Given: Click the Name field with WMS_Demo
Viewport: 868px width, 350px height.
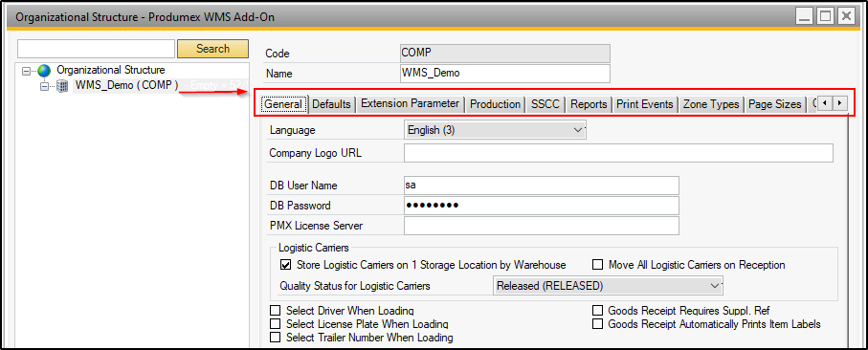Looking at the screenshot, I should pos(504,73).
